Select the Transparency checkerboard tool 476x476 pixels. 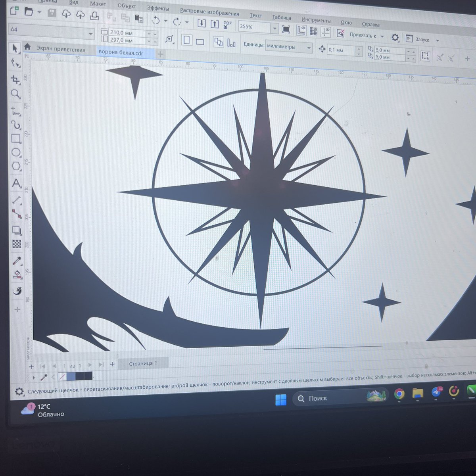[17, 244]
